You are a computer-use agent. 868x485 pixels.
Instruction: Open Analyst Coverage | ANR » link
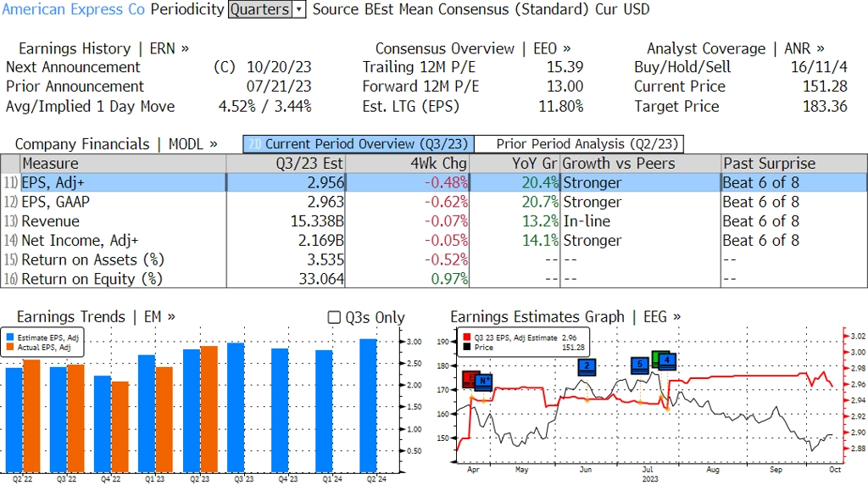coord(735,48)
